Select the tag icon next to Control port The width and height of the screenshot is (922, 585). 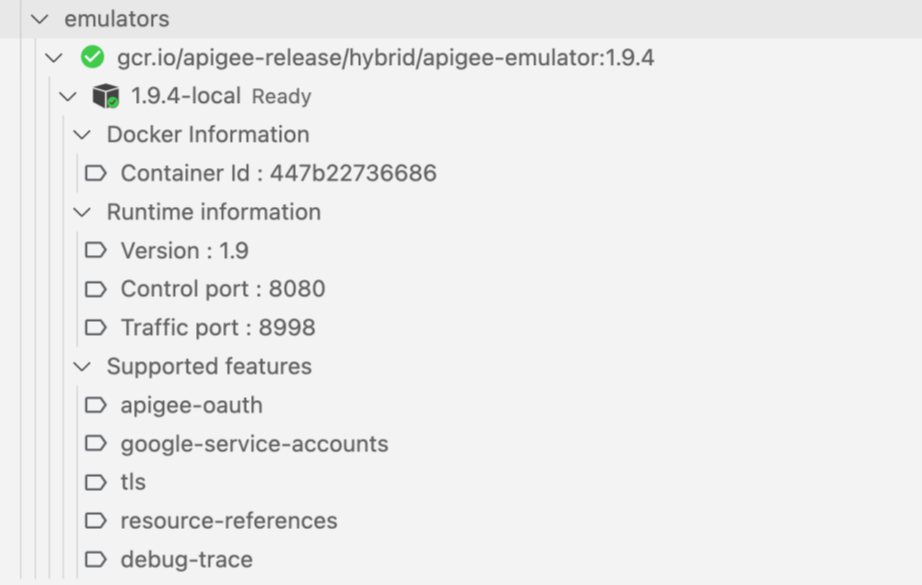(95, 289)
